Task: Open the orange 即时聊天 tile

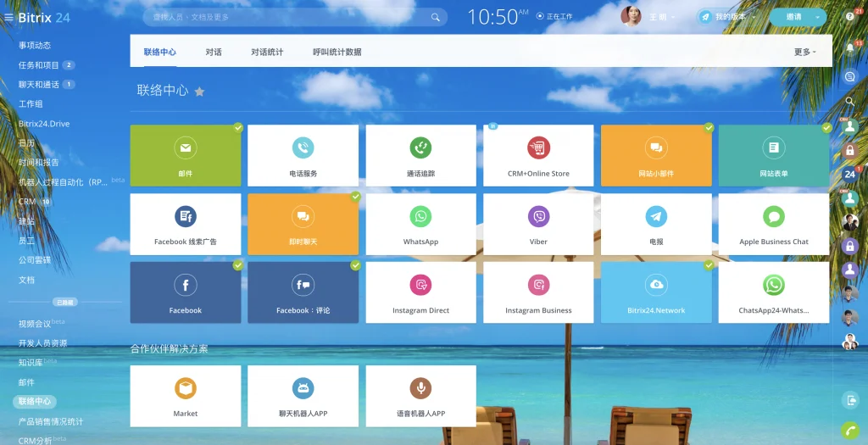Action: point(303,224)
